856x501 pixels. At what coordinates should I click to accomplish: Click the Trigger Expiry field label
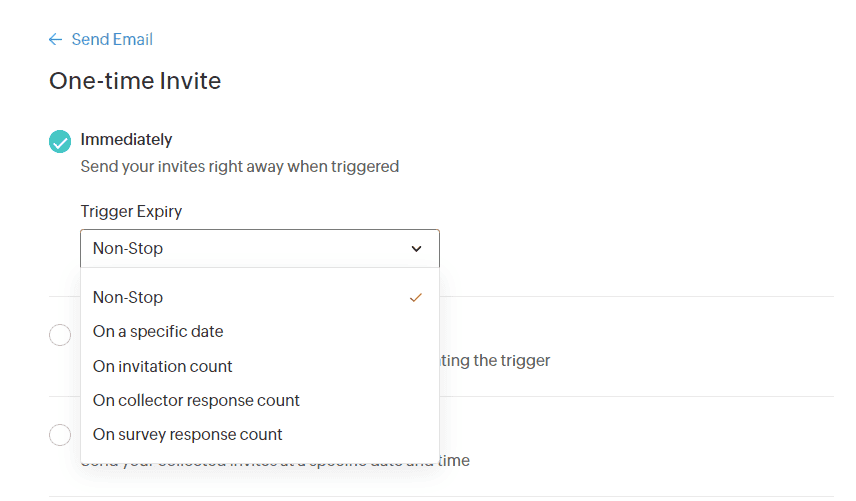(131, 211)
